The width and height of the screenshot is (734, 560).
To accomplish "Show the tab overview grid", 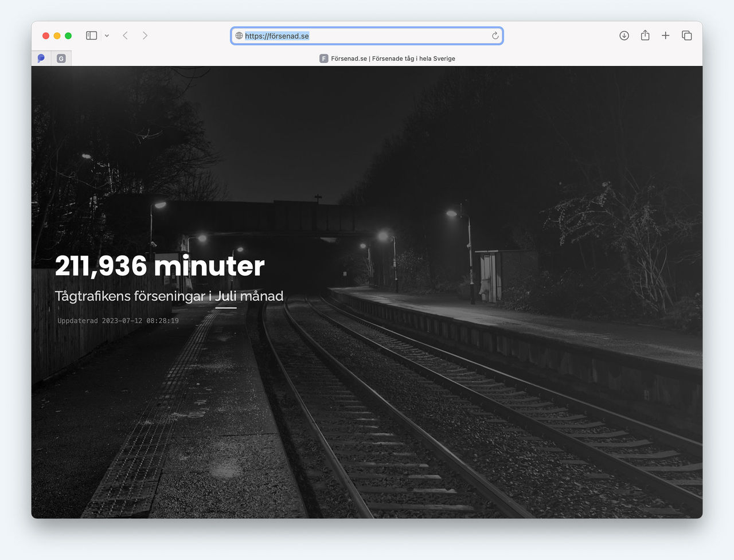I will [x=686, y=36].
